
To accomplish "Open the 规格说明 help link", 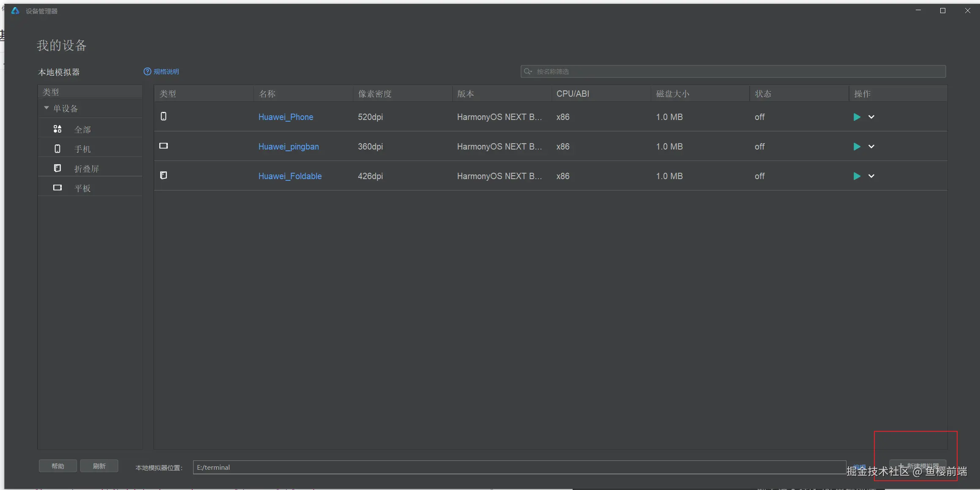I will tap(166, 72).
